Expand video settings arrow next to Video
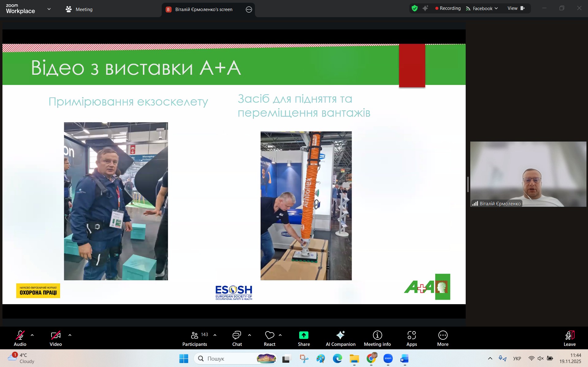588x367 pixels. (70, 335)
